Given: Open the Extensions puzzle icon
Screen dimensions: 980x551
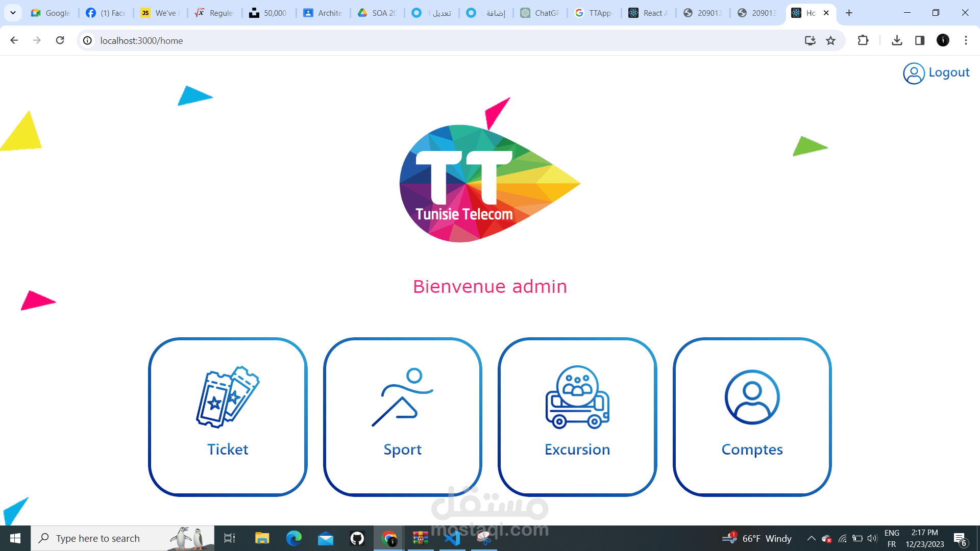Looking at the screenshot, I should coord(863,40).
